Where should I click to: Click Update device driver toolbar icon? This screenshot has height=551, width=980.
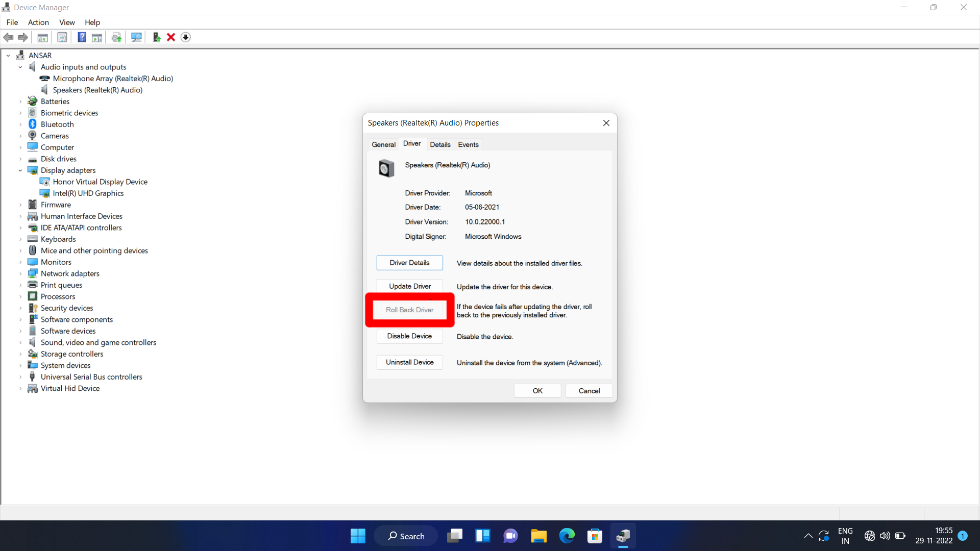pyautogui.click(x=116, y=37)
